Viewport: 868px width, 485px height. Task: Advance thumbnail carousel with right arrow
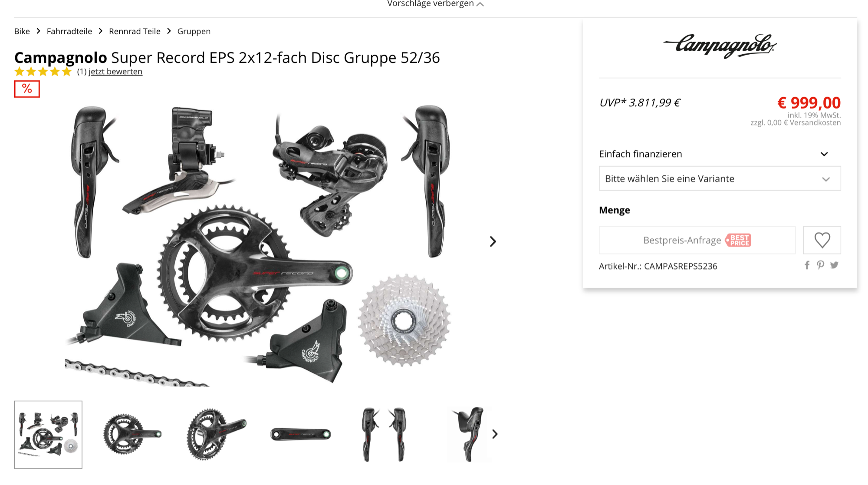pos(495,434)
